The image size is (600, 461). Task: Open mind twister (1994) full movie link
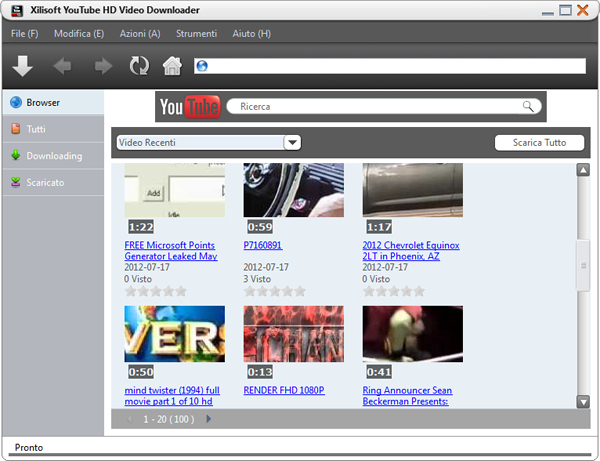pos(172,396)
